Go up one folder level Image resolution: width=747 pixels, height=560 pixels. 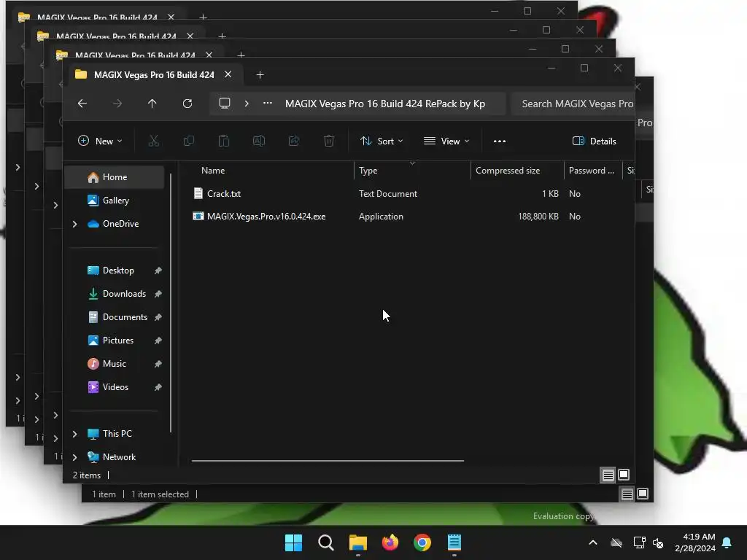pos(152,104)
